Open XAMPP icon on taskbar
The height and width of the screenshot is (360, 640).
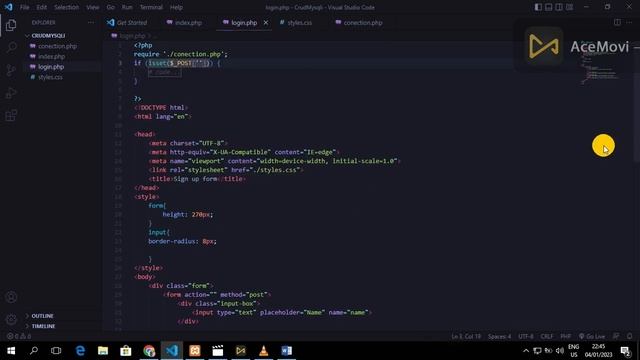click(x=195, y=351)
